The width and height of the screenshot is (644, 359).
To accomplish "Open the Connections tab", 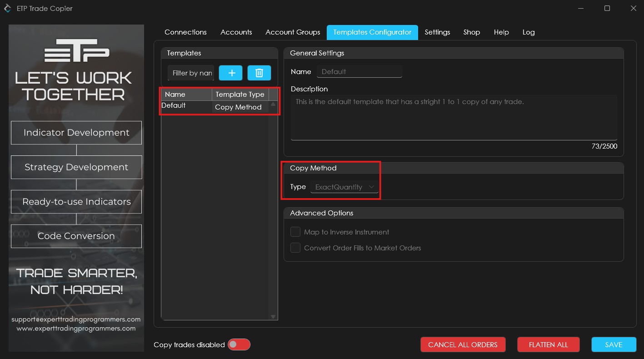I will 185,32.
